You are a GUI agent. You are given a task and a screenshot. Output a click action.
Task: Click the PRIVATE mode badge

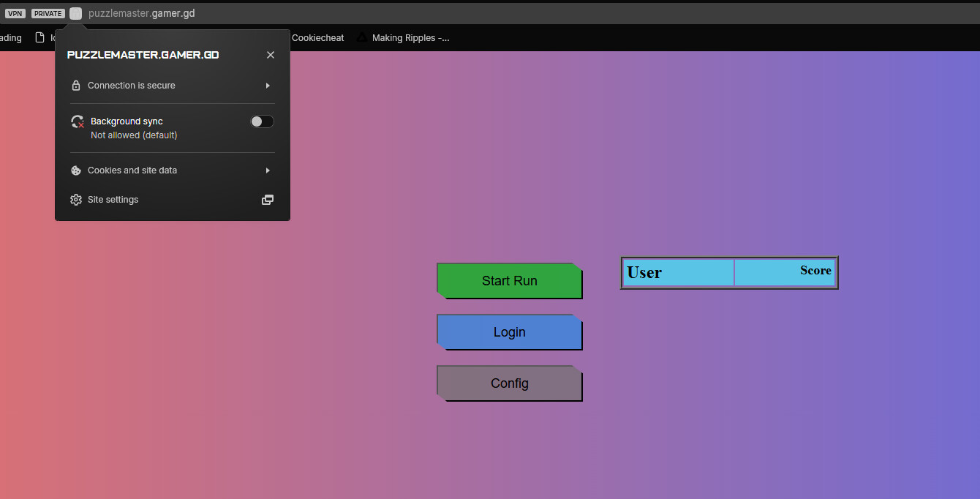tap(48, 13)
